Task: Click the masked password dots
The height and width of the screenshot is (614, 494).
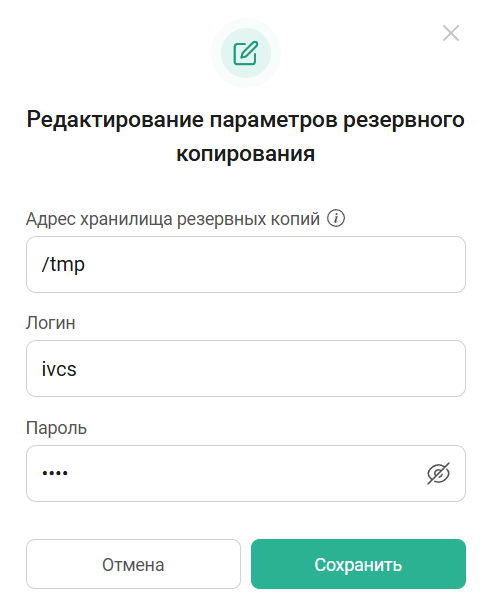Action: pyautogui.click(x=55, y=473)
